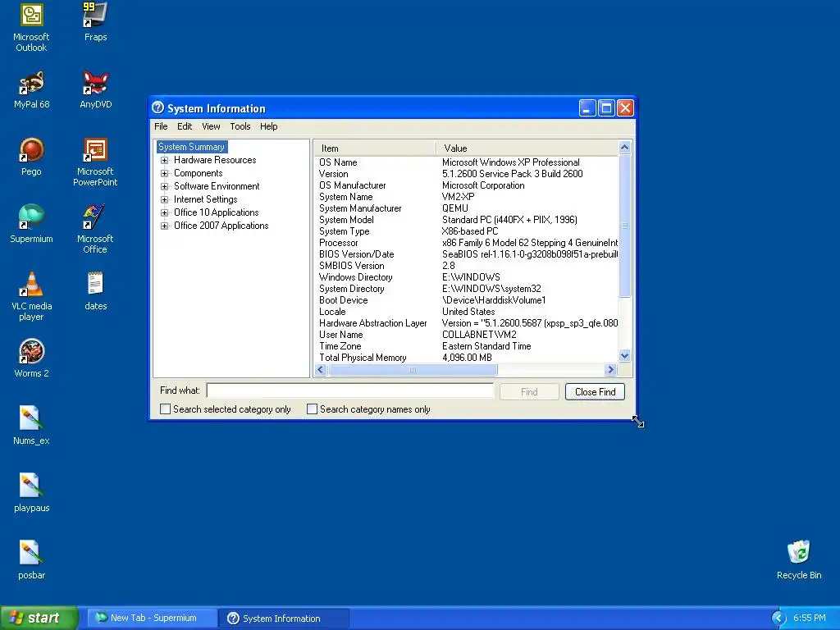Click vertical scrollbar up arrow
840x630 pixels.
624,147
